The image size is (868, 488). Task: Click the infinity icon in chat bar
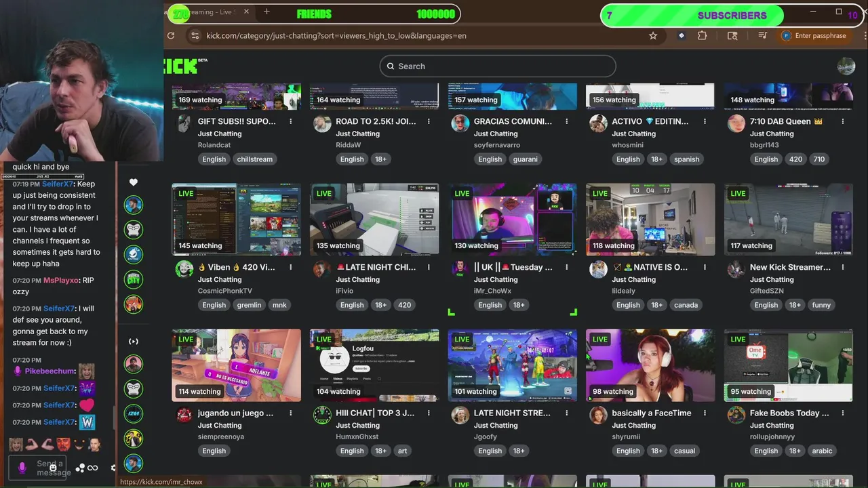[93, 468]
